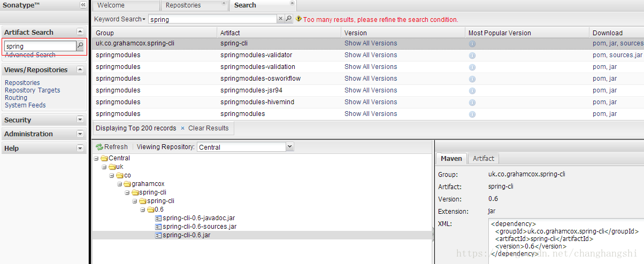Open System Feeds in the sidebar
The width and height of the screenshot is (644, 264).
[25, 105]
